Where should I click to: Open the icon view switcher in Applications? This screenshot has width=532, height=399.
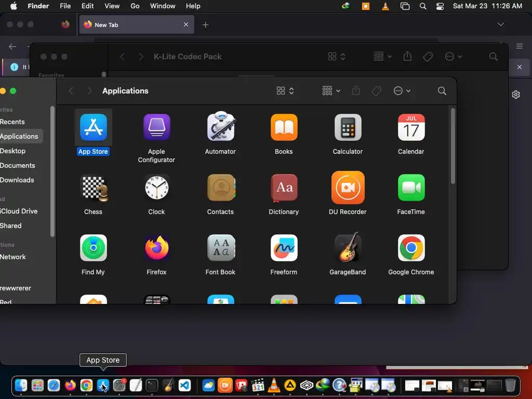coord(285,90)
